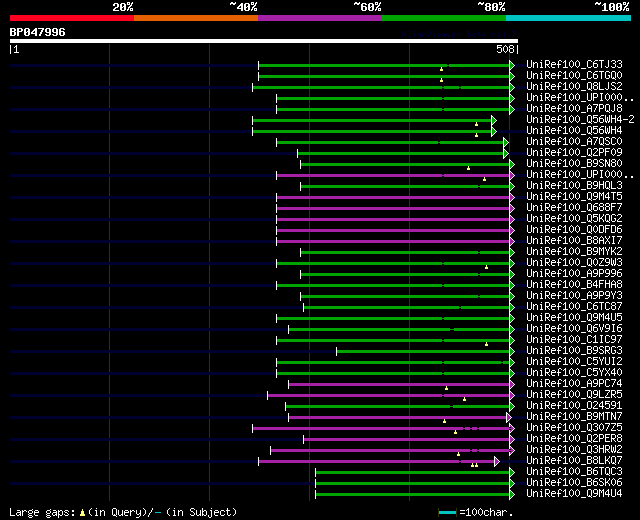Click the cyan 100char scale bar
This screenshot has width=640, height=520.
pos(447,513)
